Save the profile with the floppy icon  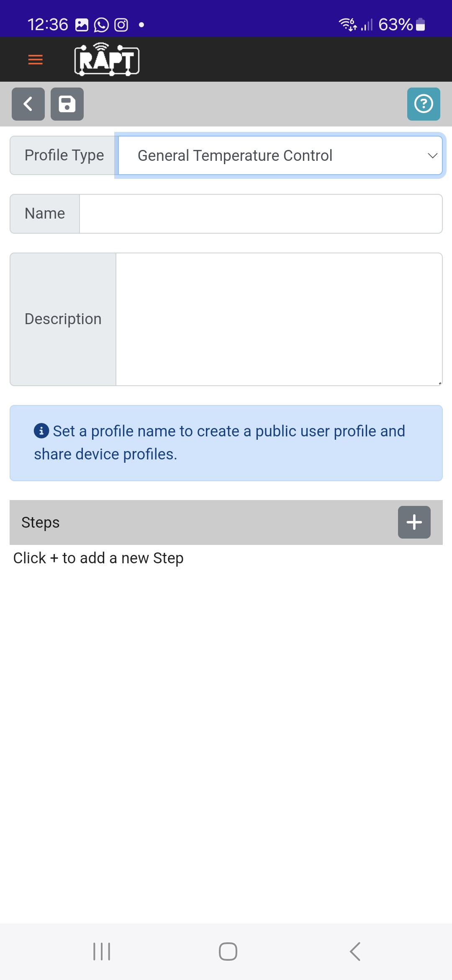(67, 104)
